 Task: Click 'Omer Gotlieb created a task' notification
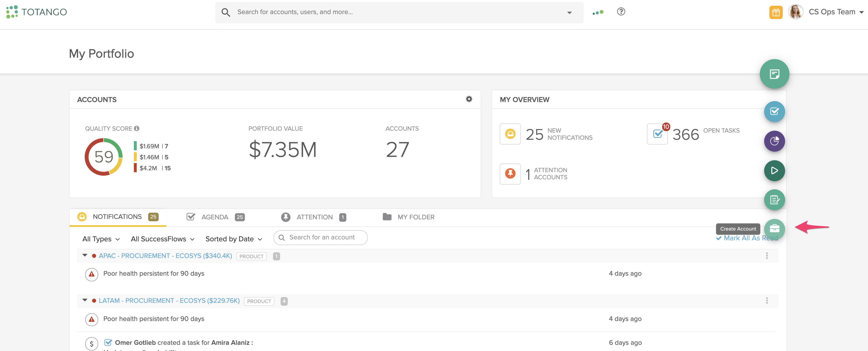pyautogui.click(x=184, y=343)
